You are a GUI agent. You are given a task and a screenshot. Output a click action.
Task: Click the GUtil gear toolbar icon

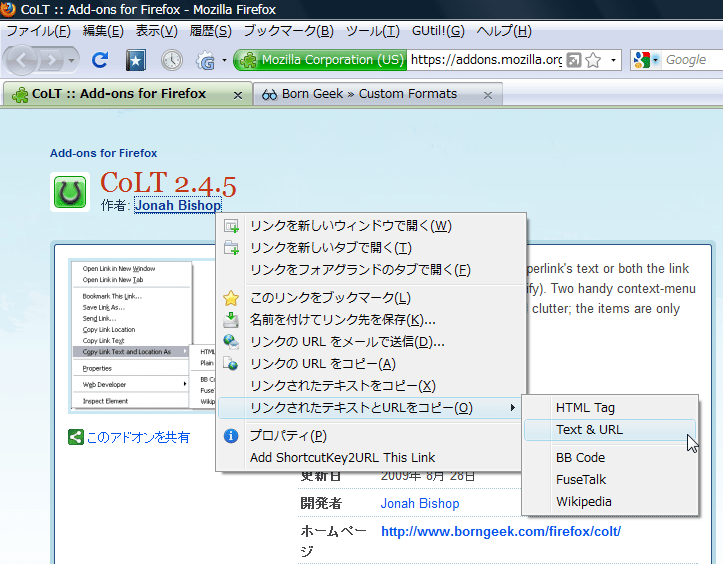click(206, 60)
